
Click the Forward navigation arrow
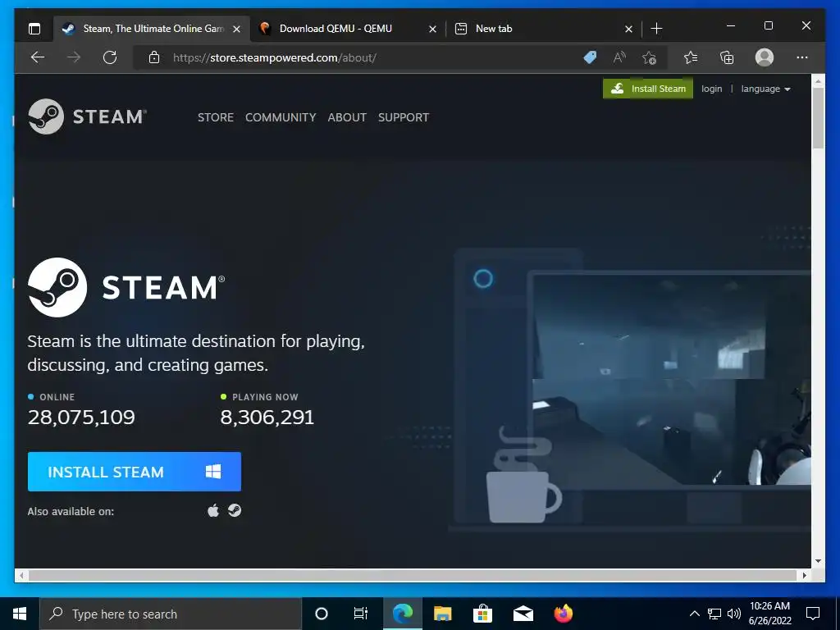coord(74,57)
